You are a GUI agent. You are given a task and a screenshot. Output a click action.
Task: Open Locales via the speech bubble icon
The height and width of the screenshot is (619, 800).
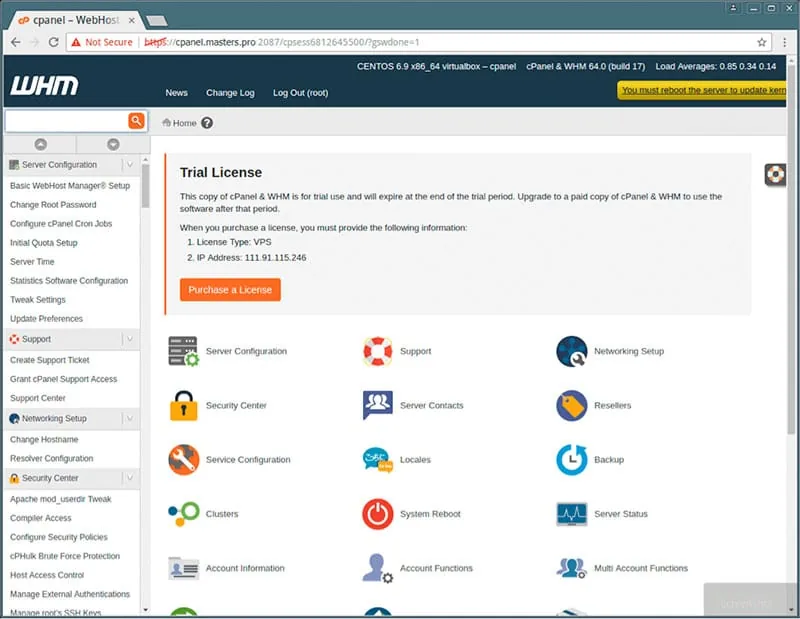tap(378, 459)
